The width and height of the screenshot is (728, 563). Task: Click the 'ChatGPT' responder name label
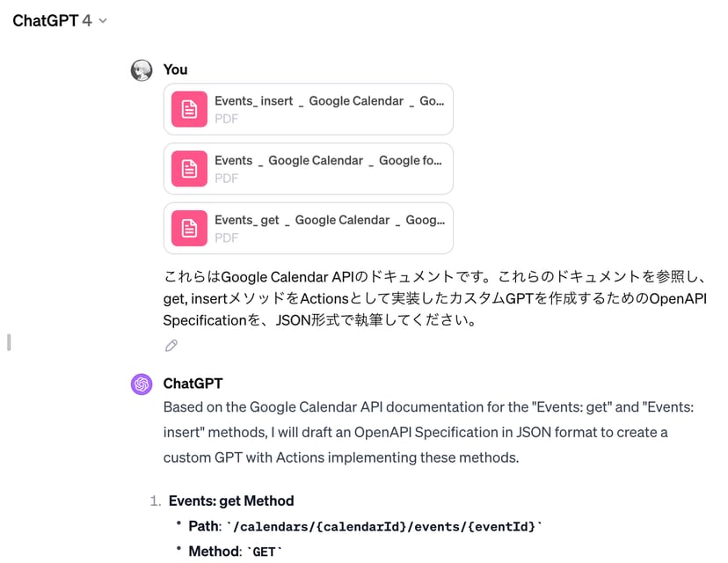click(193, 384)
